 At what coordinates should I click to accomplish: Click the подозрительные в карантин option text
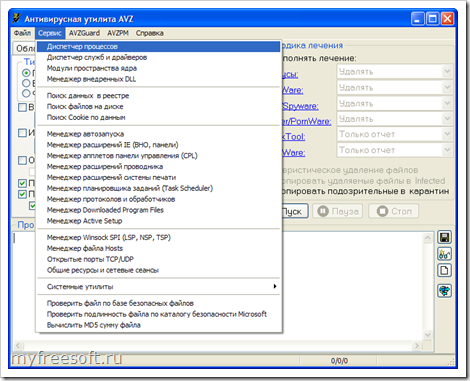click(x=388, y=192)
